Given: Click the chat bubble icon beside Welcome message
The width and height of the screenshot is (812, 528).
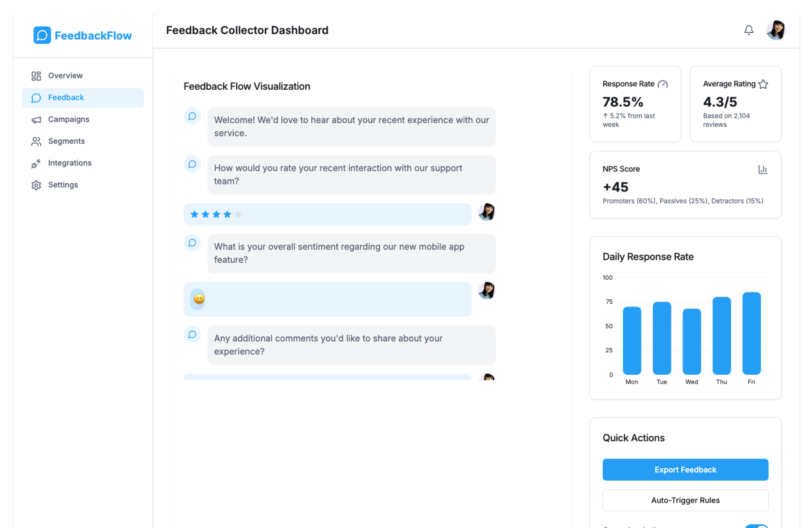Looking at the screenshot, I should (192, 116).
